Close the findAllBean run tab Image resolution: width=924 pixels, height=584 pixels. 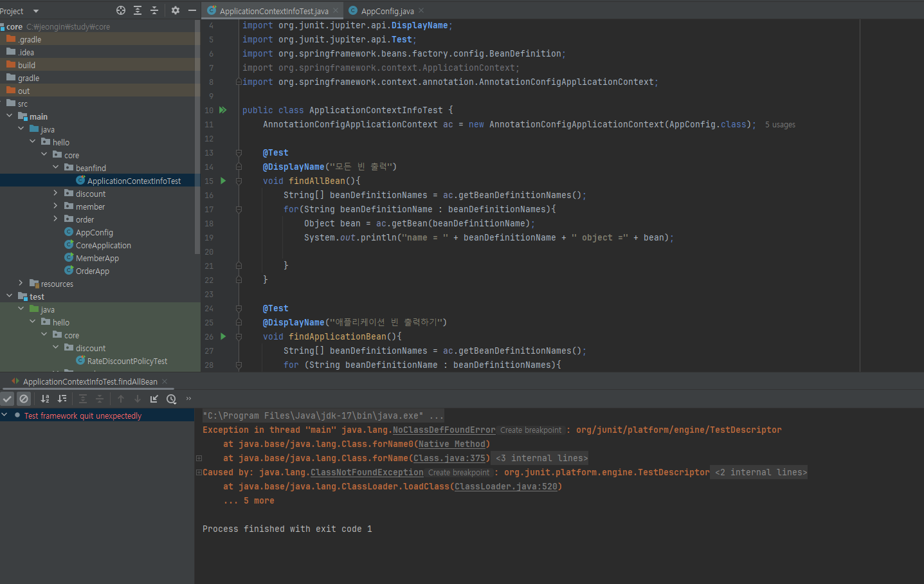pyautogui.click(x=165, y=381)
